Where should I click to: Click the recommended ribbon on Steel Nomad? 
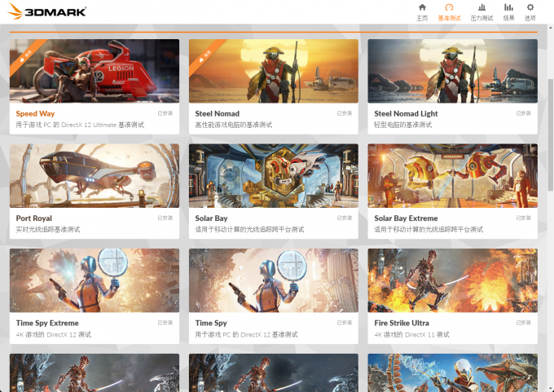coord(205,55)
